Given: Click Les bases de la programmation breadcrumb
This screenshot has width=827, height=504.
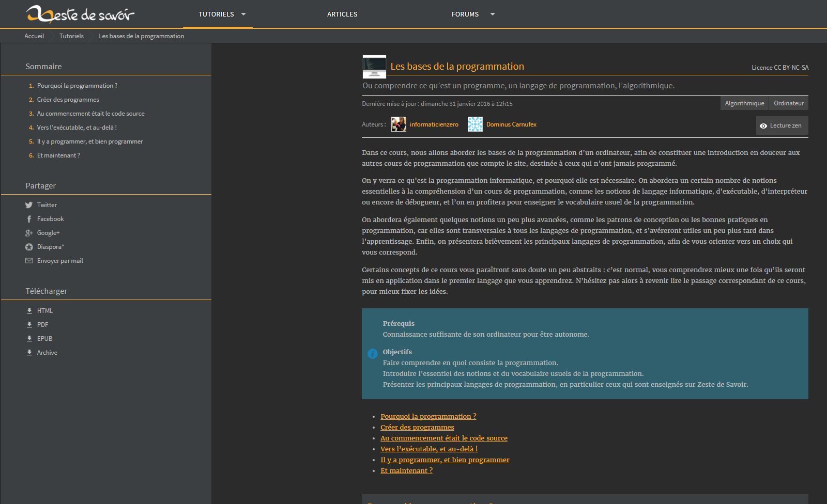Looking at the screenshot, I should (x=142, y=36).
